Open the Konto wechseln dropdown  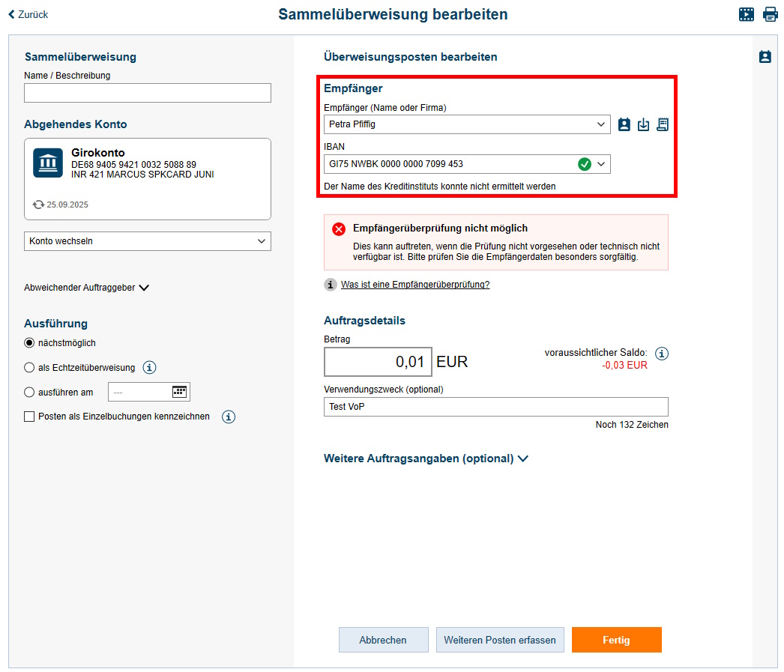coord(148,241)
